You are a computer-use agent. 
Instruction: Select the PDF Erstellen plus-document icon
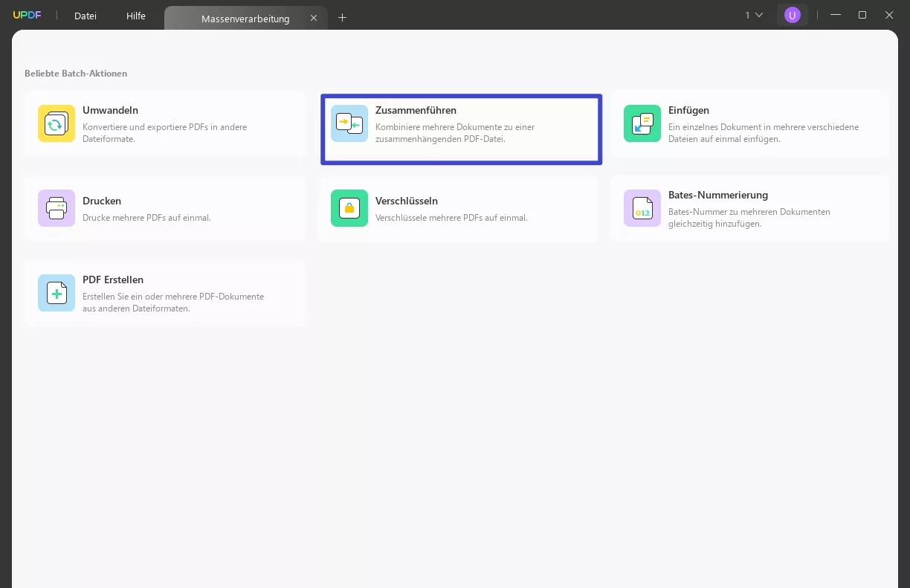tap(56, 293)
